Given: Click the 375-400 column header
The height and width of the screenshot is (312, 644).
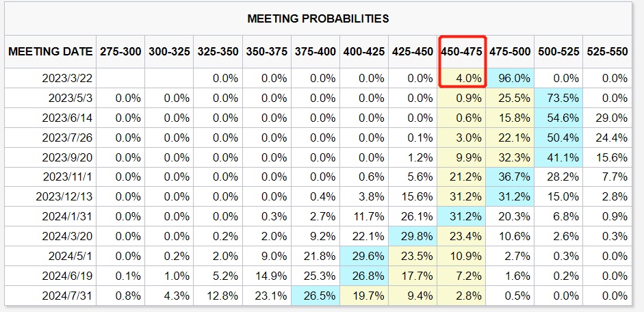Looking at the screenshot, I should pyautogui.click(x=315, y=52).
